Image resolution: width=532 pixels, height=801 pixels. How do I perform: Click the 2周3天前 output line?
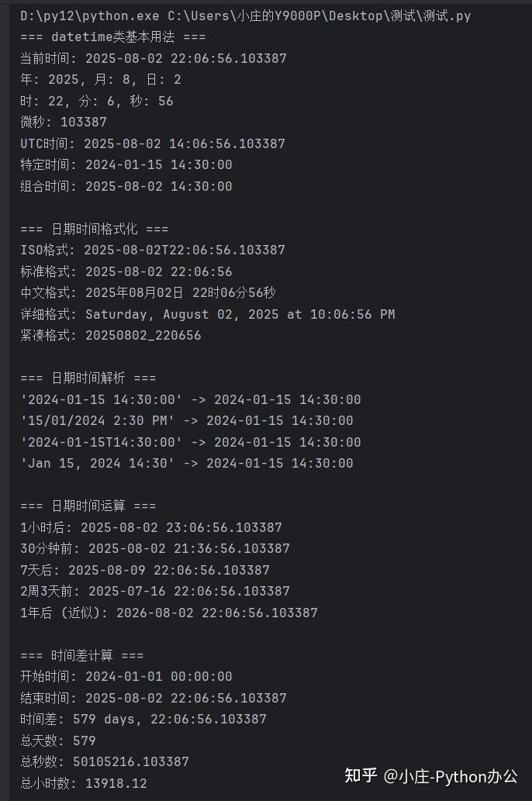(155, 591)
